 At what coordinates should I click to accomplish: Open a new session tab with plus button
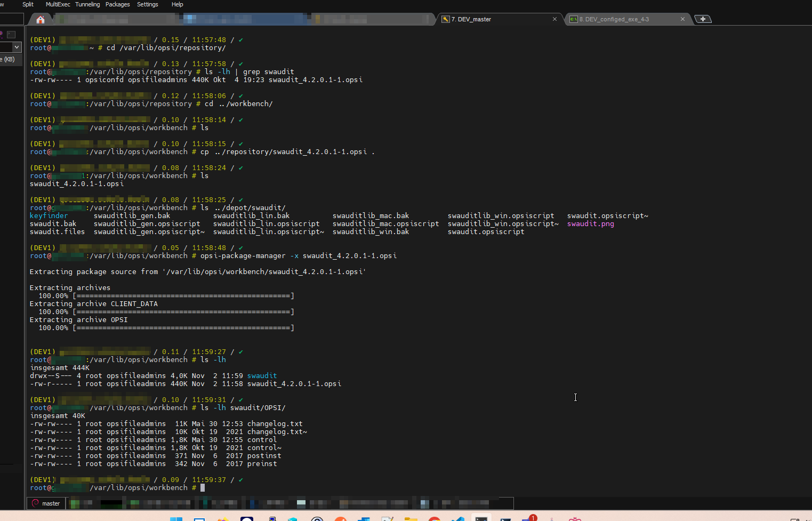(x=703, y=19)
